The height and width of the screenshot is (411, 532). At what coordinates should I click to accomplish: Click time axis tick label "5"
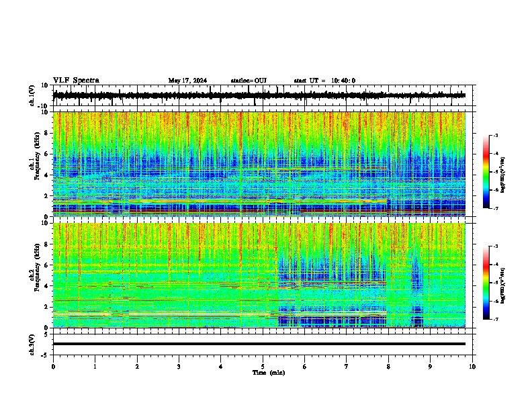(263, 367)
